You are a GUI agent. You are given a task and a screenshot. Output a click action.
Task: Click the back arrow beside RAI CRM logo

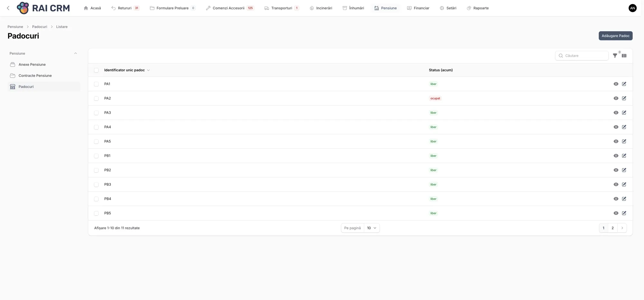tap(8, 8)
